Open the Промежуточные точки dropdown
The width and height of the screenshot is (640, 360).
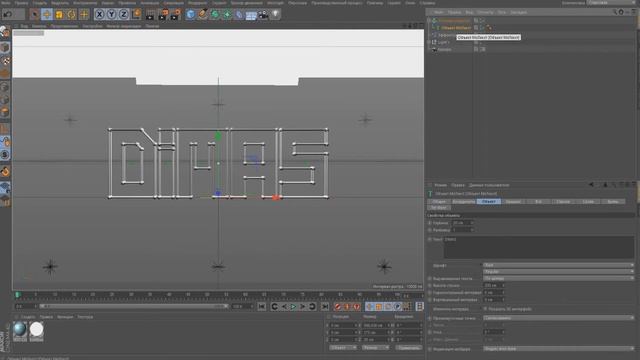pyautogui.click(x=558, y=318)
